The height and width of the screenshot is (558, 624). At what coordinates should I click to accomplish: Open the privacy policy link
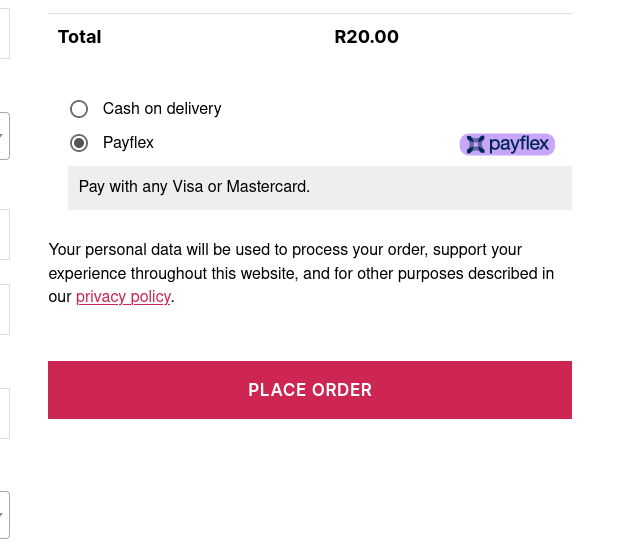(123, 297)
